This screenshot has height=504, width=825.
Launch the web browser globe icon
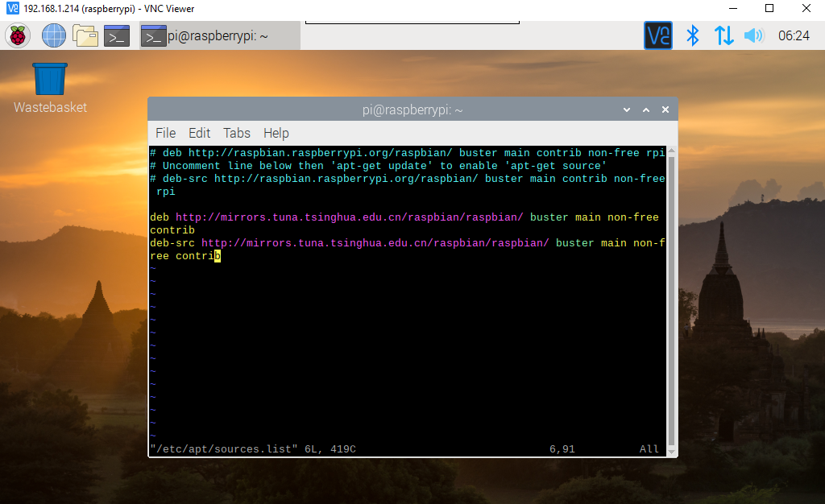(54, 35)
